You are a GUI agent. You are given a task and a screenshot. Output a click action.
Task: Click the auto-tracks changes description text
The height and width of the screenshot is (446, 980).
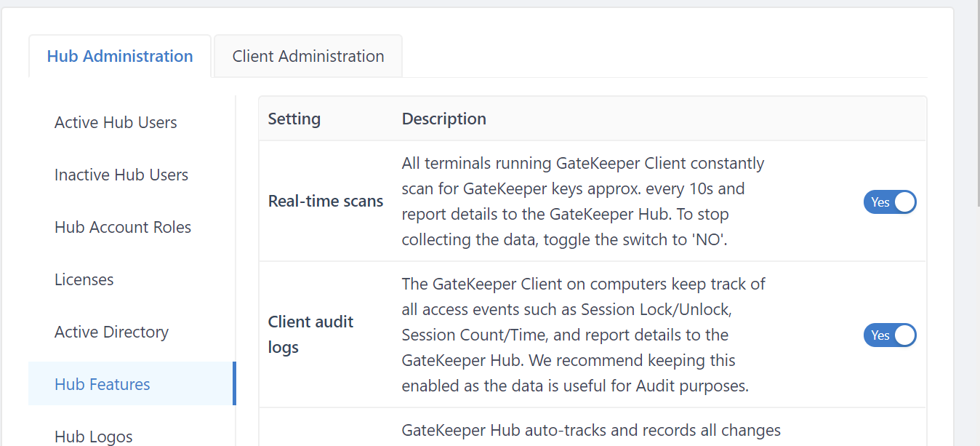click(591, 431)
